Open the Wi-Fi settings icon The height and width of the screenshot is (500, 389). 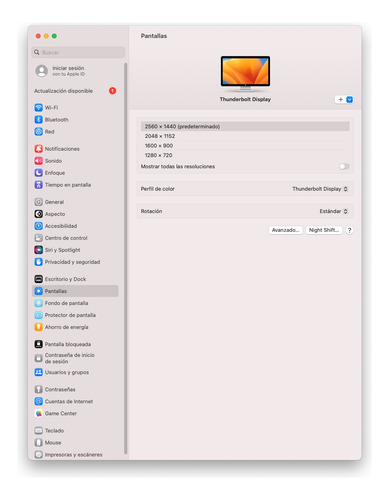tap(39, 108)
